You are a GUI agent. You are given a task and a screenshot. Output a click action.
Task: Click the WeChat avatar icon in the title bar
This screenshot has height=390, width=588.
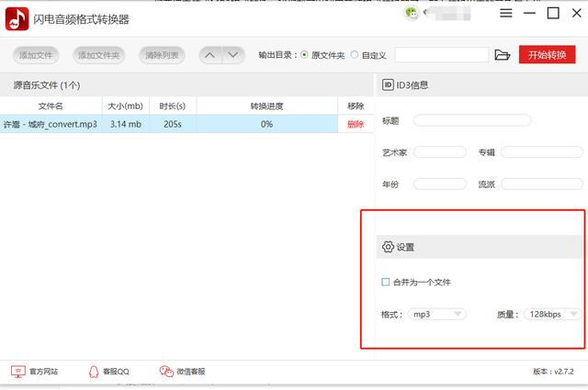coord(412,14)
